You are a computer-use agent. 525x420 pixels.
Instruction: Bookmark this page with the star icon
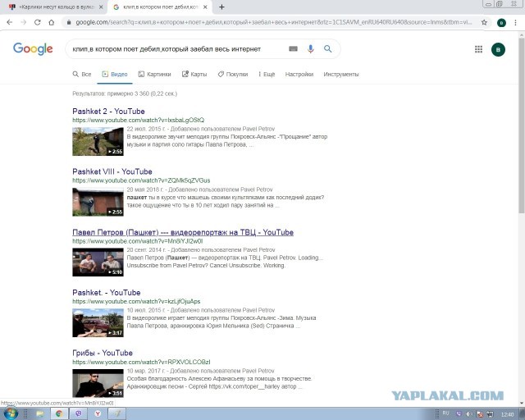pyautogui.click(x=484, y=22)
